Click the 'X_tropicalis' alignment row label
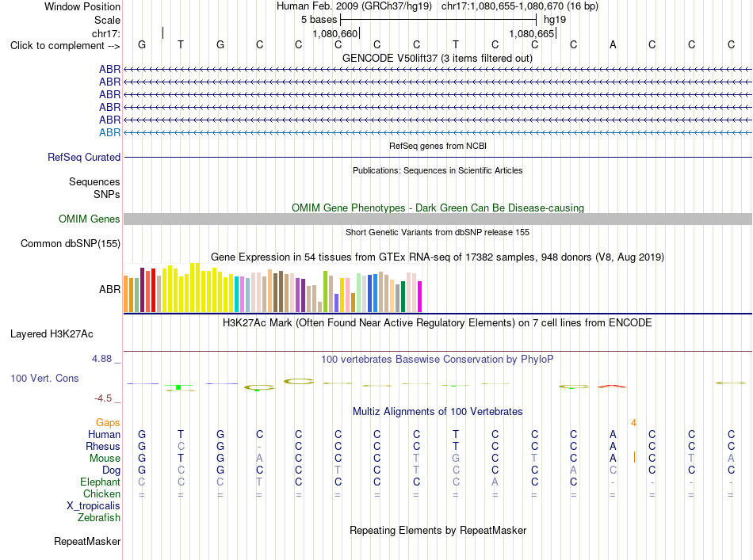Image resolution: width=753 pixels, height=560 pixels. (x=94, y=506)
